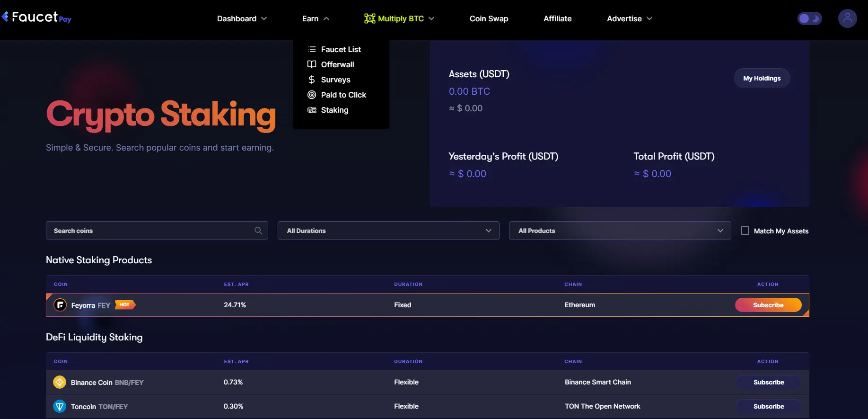This screenshot has height=419, width=868.
Task: Select Staking from Earn menu
Action: 334,110
